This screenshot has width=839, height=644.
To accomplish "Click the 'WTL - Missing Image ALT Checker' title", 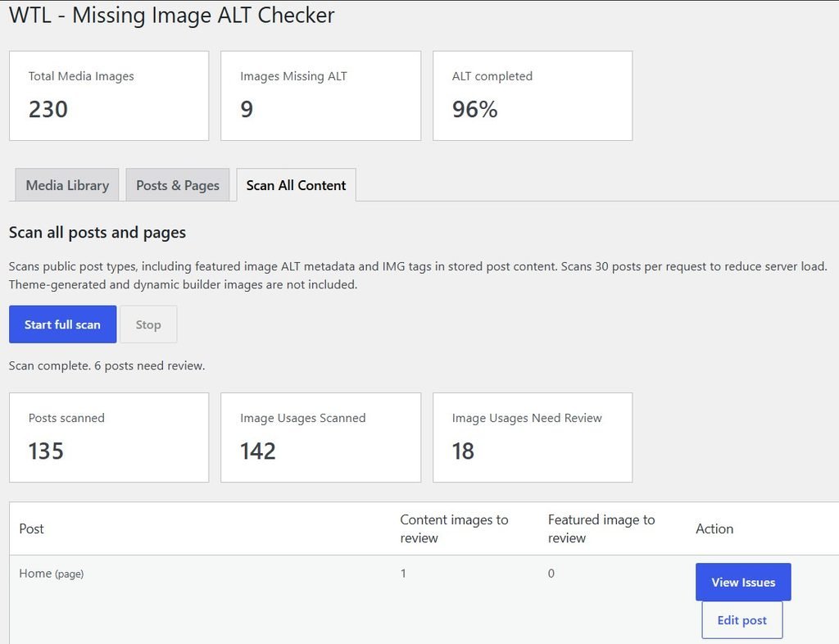I will point(172,15).
